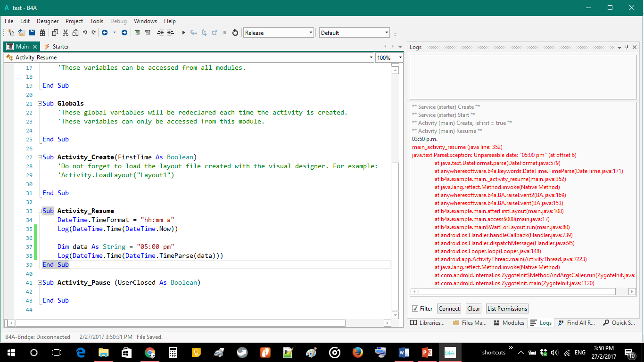This screenshot has width=644, height=362.
Task: Navigate backward with blue arrow icon
Action: (x=105, y=33)
